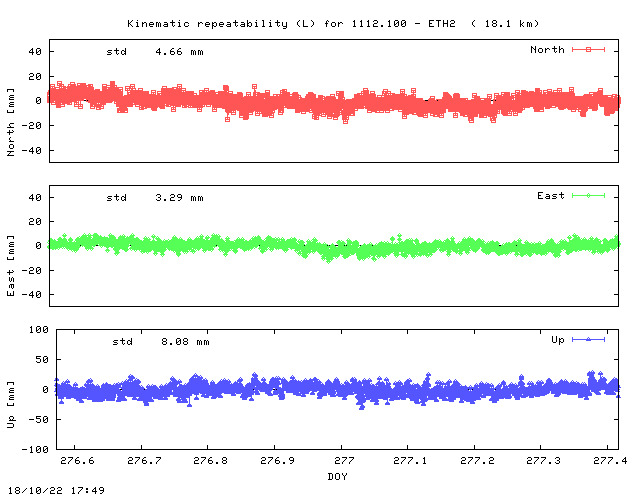The height and width of the screenshot is (496, 640).
Task: Click the North legend label
Action: coord(547,50)
